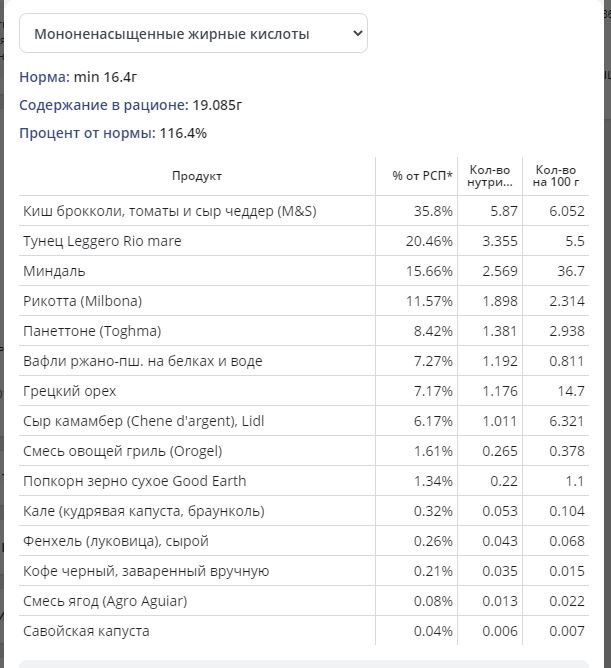Select Киш брокколи, томаты и сыр чеддер row

click(304, 211)
